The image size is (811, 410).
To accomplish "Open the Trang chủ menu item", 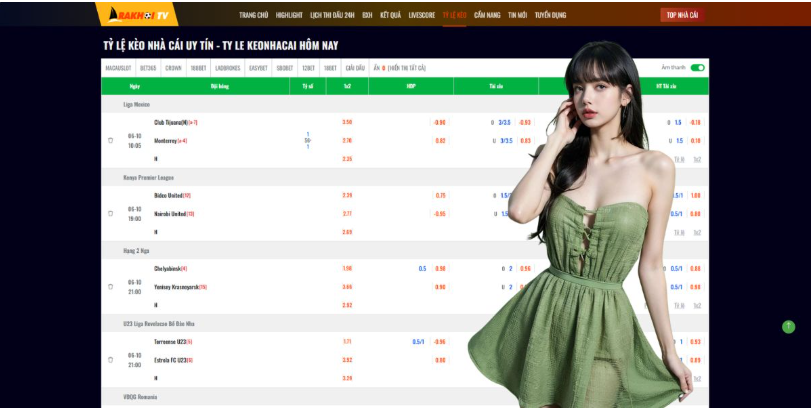I will [254, 15].
